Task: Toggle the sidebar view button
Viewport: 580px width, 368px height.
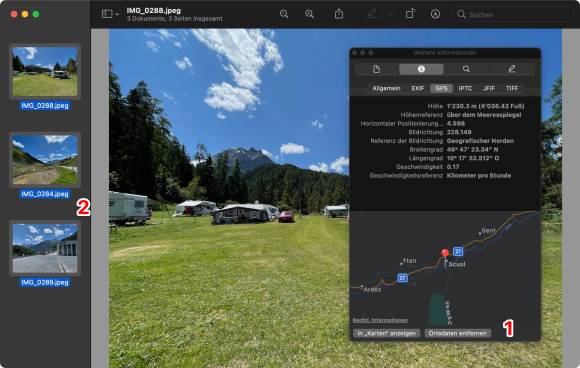Action: coord(107,14)
